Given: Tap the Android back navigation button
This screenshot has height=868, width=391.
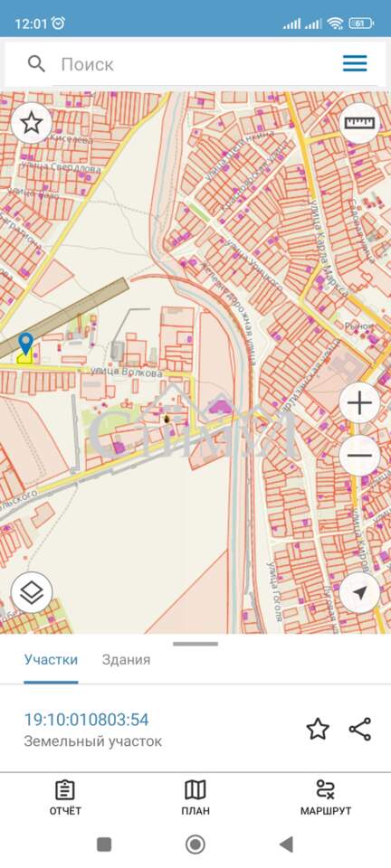Looking at the screenshot, I should (x=286, y=844).
